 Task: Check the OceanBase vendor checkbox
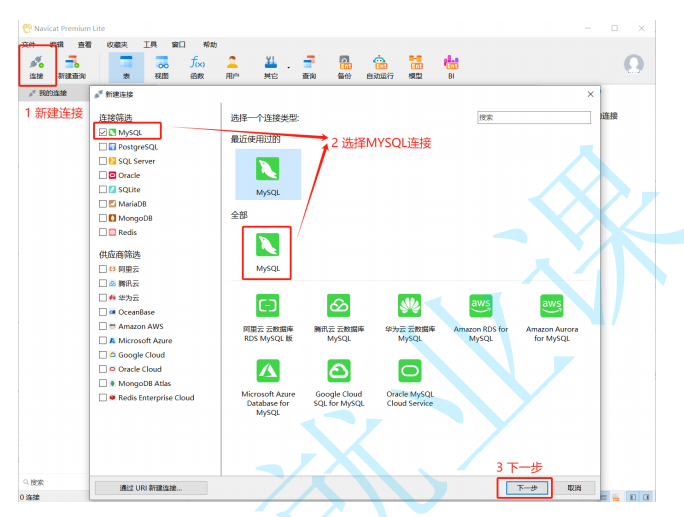click(103, 312)
